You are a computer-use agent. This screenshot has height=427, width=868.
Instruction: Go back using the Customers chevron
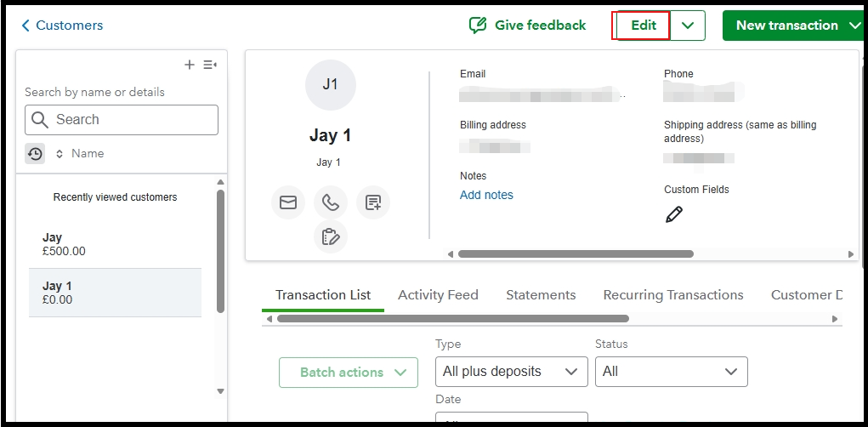click(x=26, y=26)
